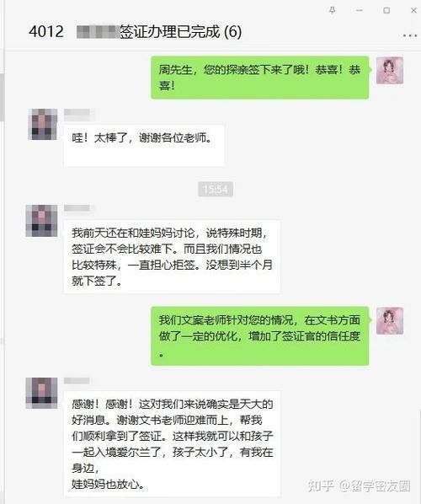Pin the chat window on top

(333, 10)
